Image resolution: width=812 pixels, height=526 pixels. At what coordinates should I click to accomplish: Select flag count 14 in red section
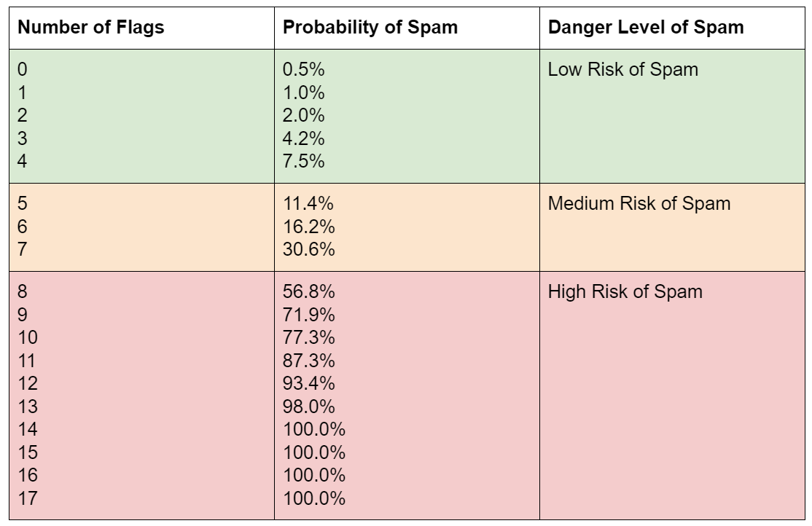click(x=26, y=430)
